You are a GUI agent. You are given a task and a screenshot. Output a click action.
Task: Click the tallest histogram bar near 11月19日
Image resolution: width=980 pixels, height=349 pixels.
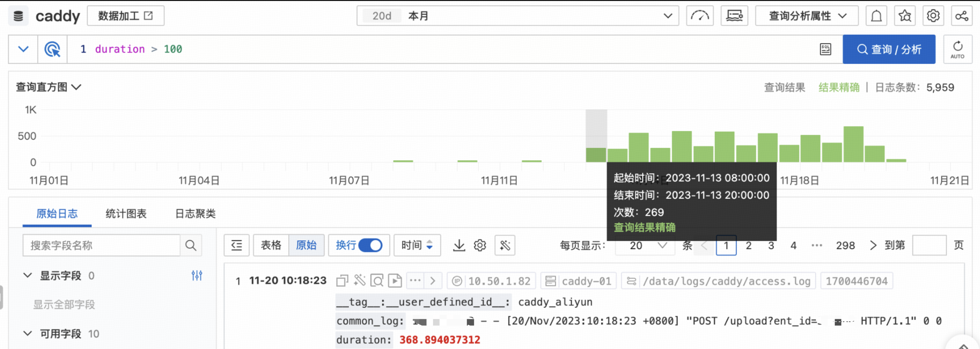pos(853,144)
